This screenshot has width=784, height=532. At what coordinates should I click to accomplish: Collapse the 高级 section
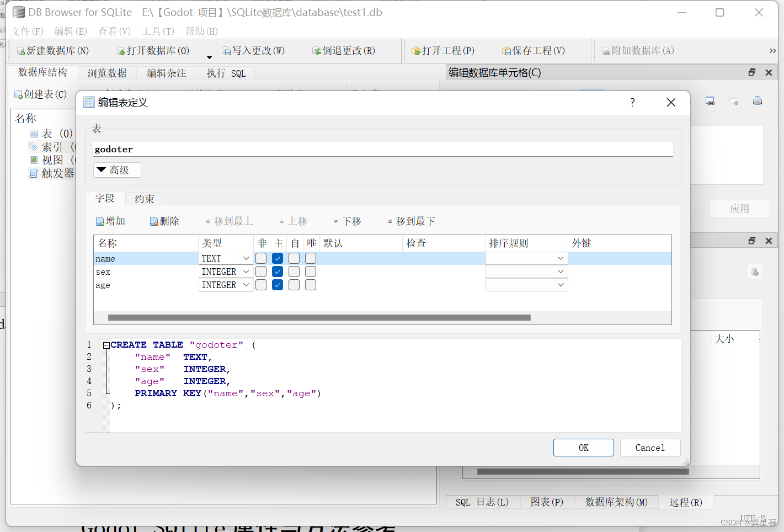coord(116,169)
